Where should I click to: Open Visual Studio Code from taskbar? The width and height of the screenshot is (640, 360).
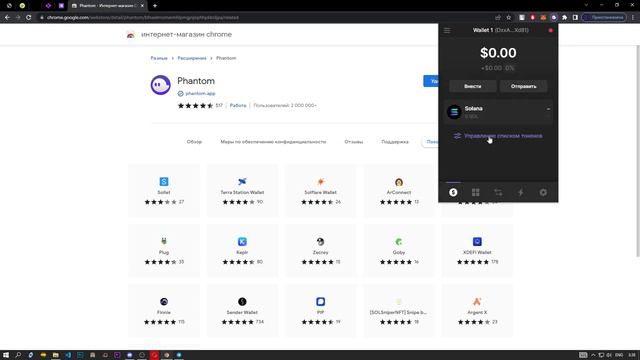68,355
